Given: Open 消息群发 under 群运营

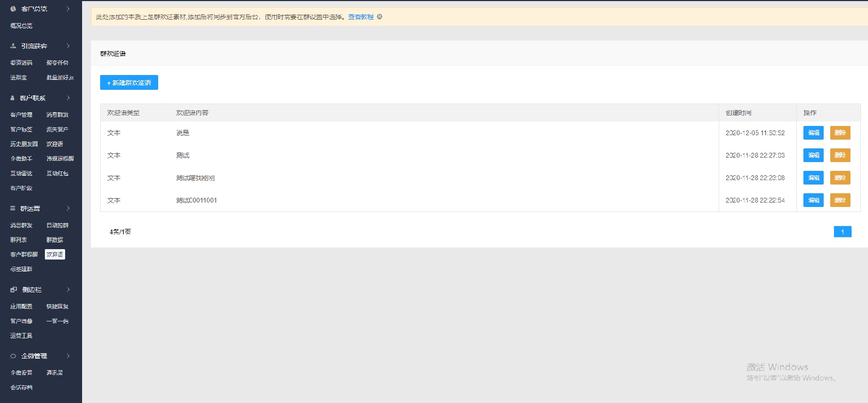Looking at the screenshot, I should click(21, 226).
